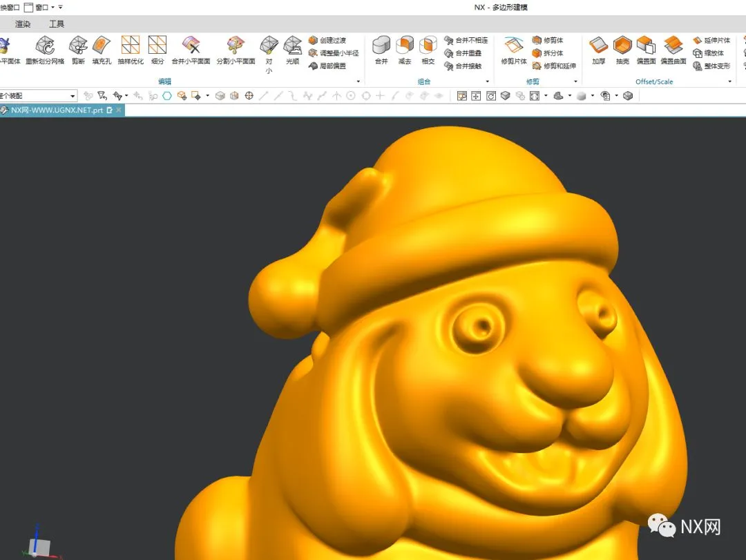Select the 细分 subdivide tool
746x560 pixels.
(157, 50)
